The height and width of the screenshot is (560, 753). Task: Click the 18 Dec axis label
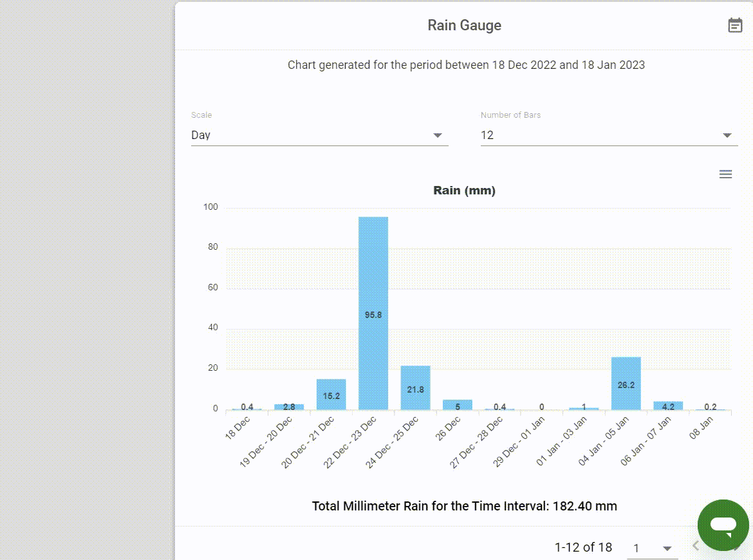click(x=237, y=427)
